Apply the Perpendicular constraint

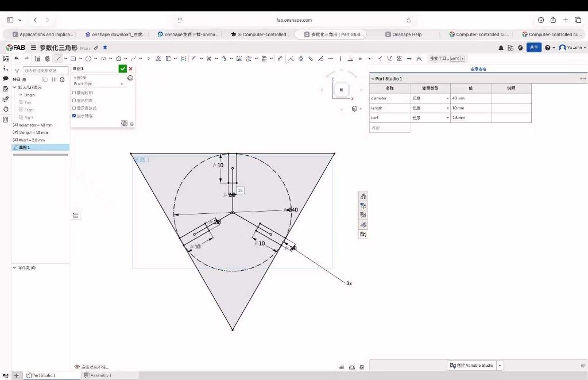[x=350, y=59]
